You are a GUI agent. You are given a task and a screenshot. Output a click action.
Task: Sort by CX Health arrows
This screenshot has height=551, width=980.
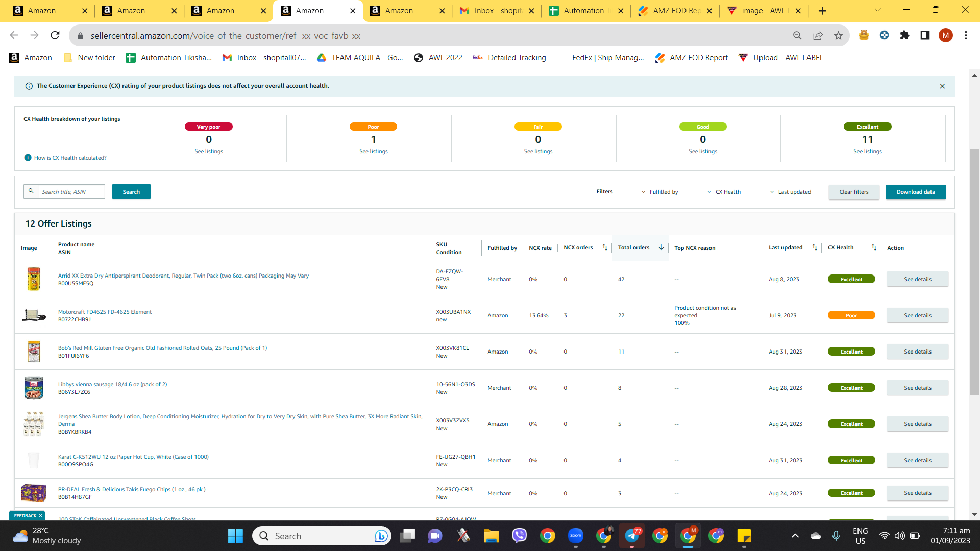point(874,247)
